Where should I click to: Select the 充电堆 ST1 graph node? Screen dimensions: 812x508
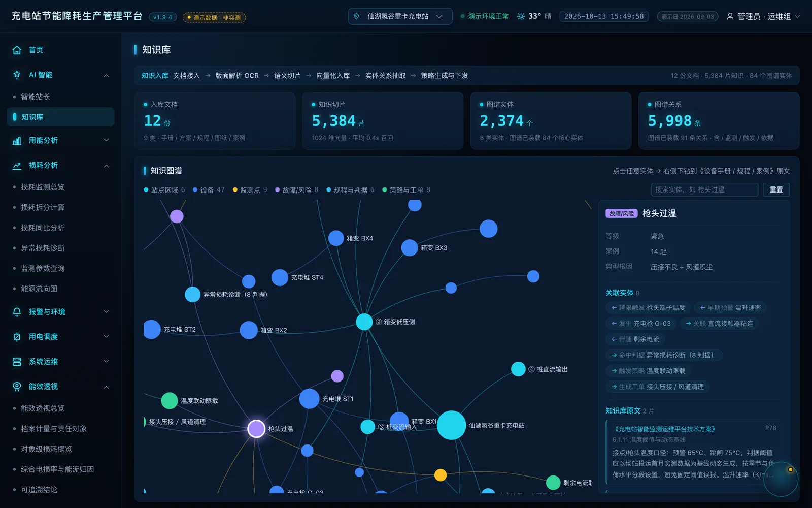tap(309, 399)
